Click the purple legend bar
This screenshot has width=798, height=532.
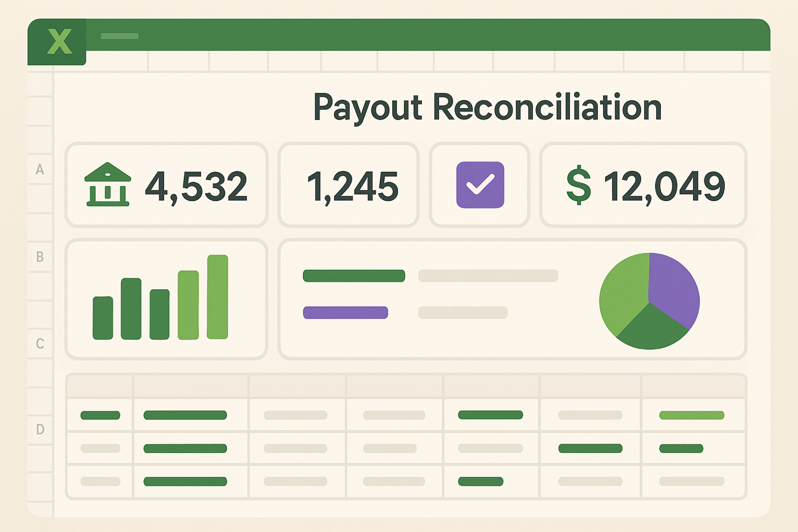coord(345,312)
